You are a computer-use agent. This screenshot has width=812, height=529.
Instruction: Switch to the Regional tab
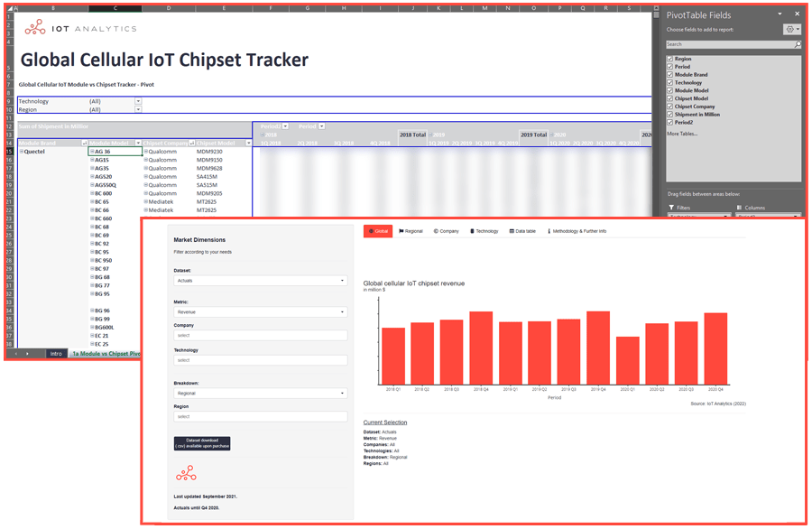[x=411, y=232]
